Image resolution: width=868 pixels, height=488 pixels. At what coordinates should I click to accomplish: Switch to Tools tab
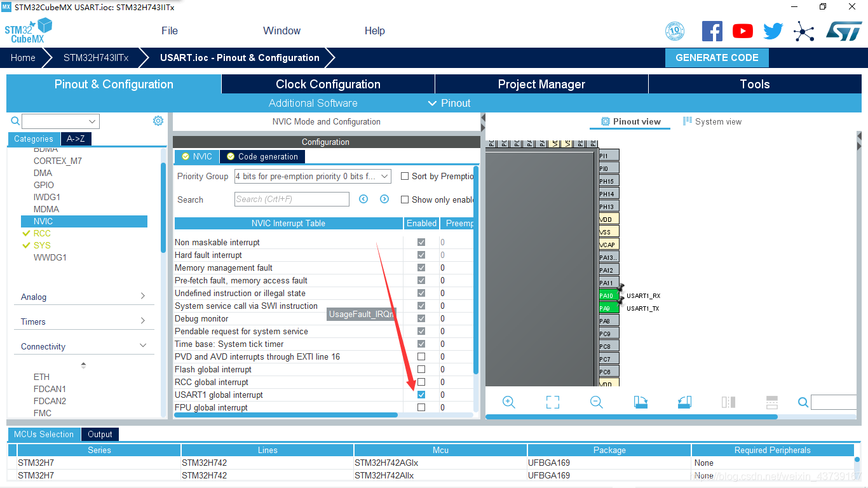(x=755, y=84)
